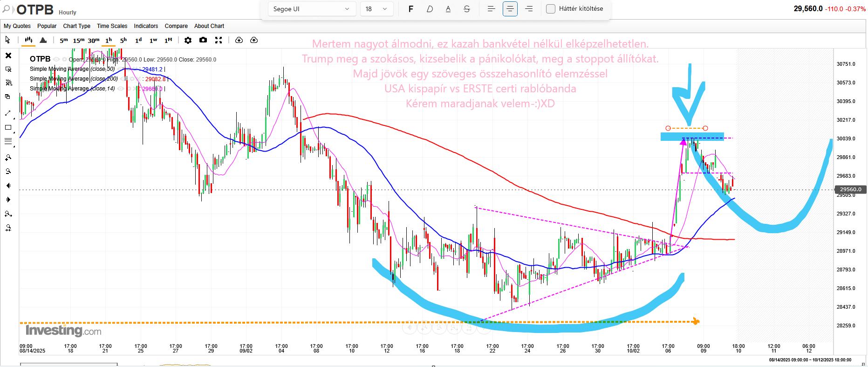Viewport: 868px width, 367px height.
Task: Open text color picker in formatting bar
Action: click(448, 9)
